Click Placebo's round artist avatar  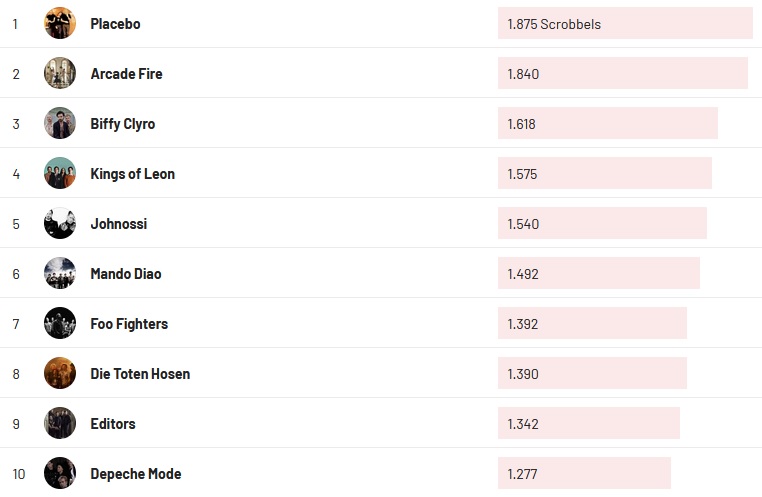click(x=60, y=23)
